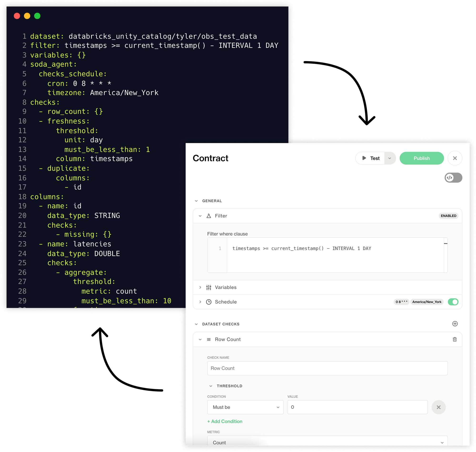Clear the threshold value with the circular X
Image resolution: width=476 pixels, height=452 pixels.
[x=439, y=407]
